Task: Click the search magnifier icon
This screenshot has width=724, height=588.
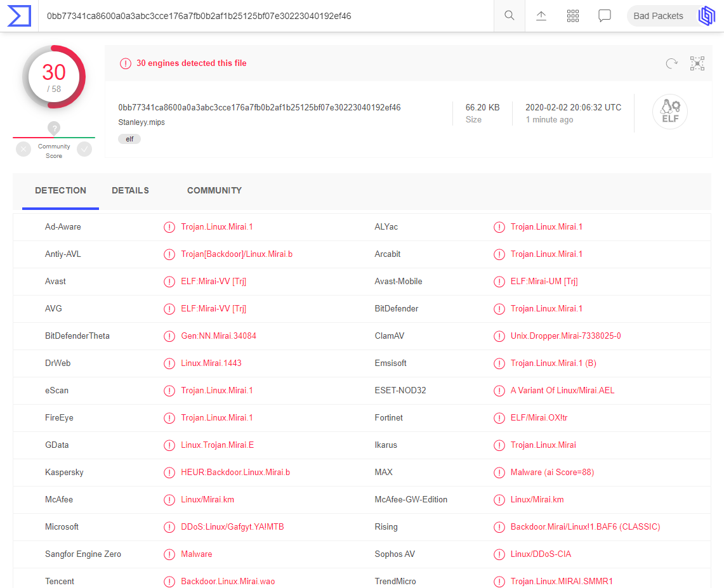Action: (510, 16)
